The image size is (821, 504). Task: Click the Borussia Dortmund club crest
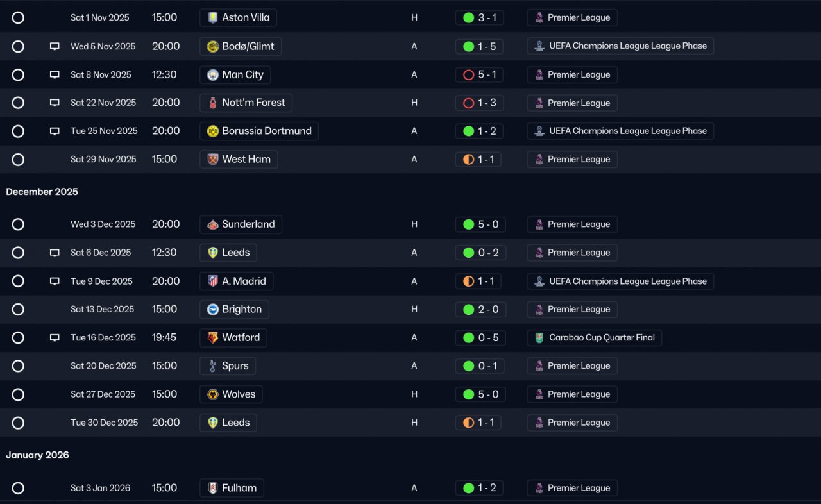213,131
